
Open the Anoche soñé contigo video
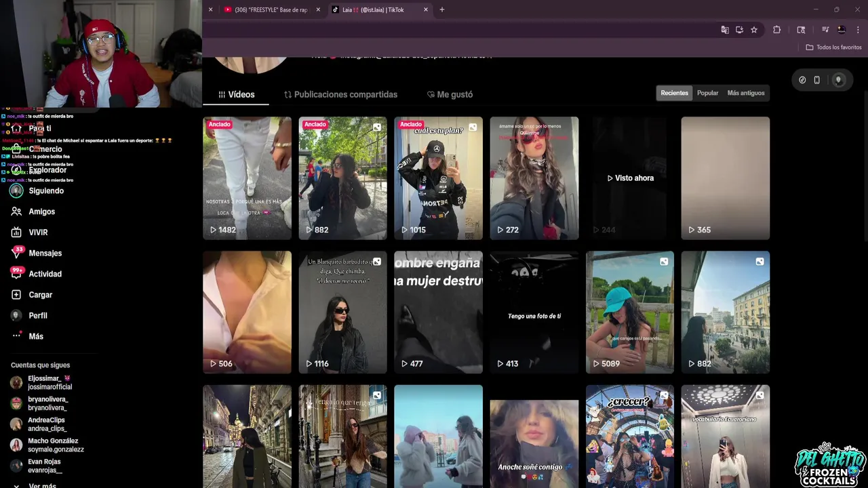pos(534,436)
